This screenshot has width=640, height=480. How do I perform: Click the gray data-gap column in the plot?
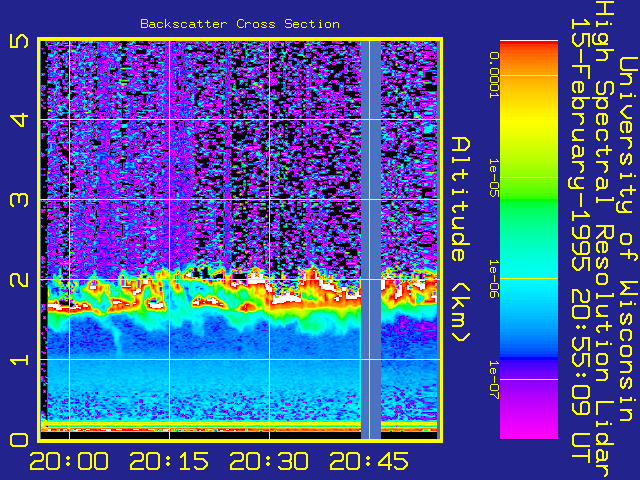click(x=371, y=240)
